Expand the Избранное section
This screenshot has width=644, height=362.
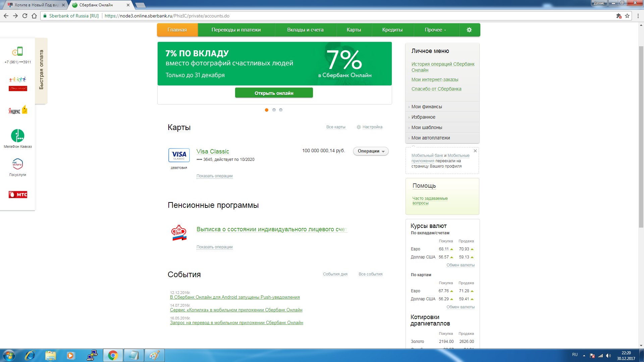tap(442, 117)
